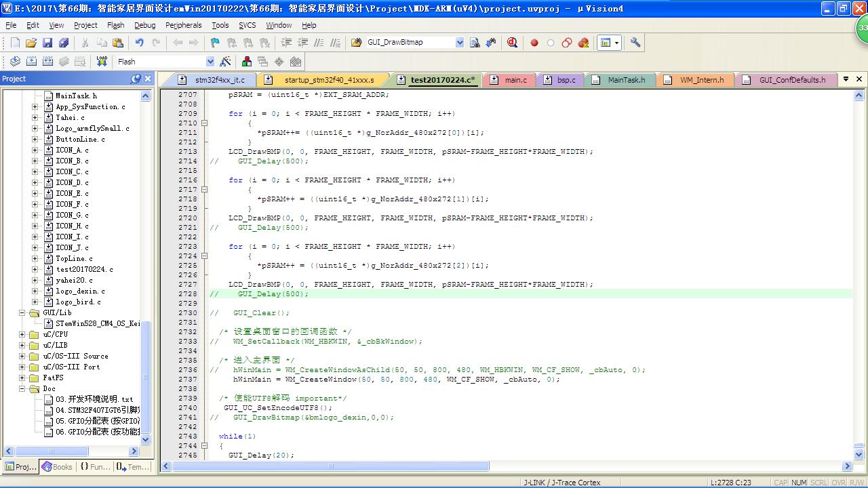868x488 pixels.
Task: Click the Save All toolbar icon
Action: 64,43
